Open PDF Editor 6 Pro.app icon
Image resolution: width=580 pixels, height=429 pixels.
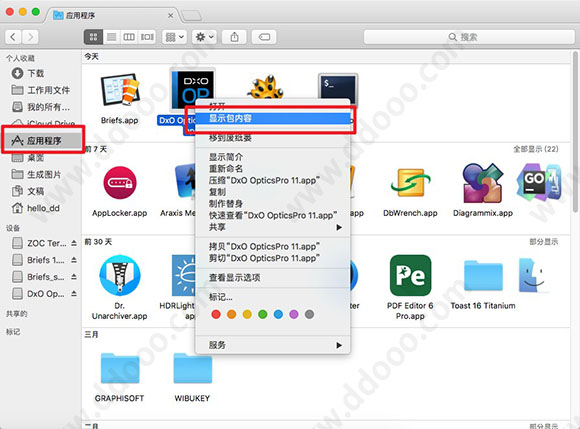(x=410, y=275)
